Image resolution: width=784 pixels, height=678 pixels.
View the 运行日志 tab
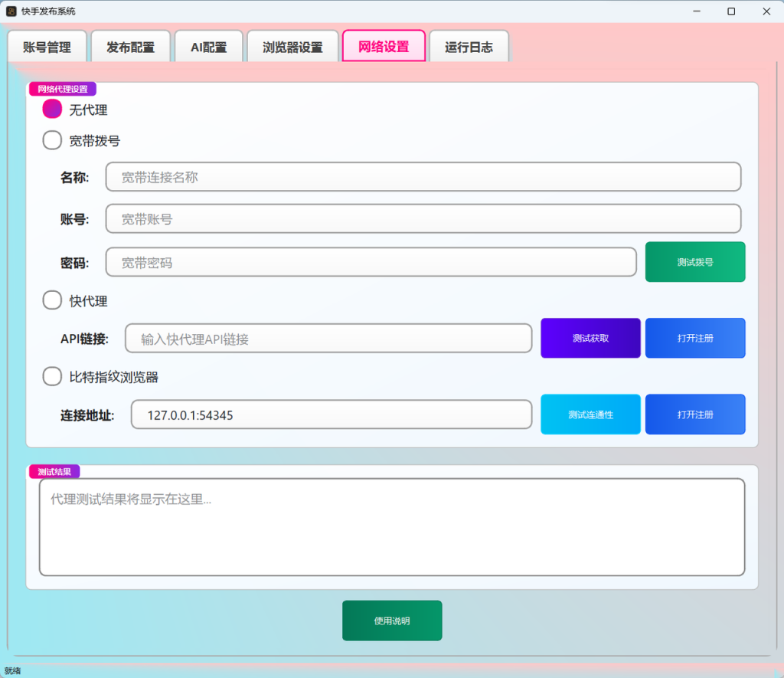tap(469, 47)
